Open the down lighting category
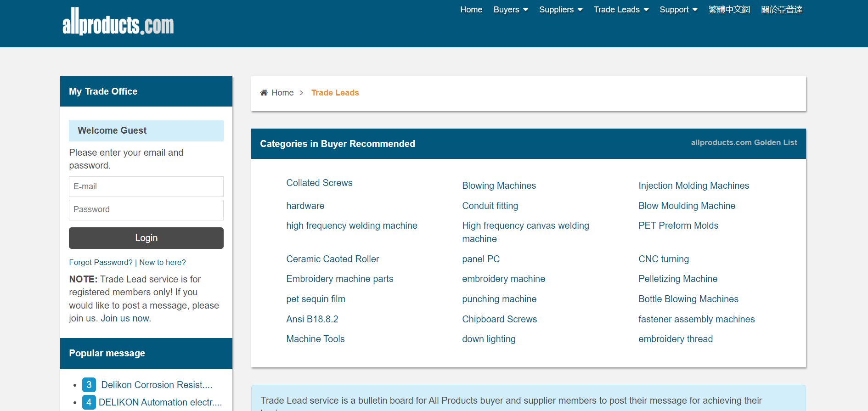 489,339
